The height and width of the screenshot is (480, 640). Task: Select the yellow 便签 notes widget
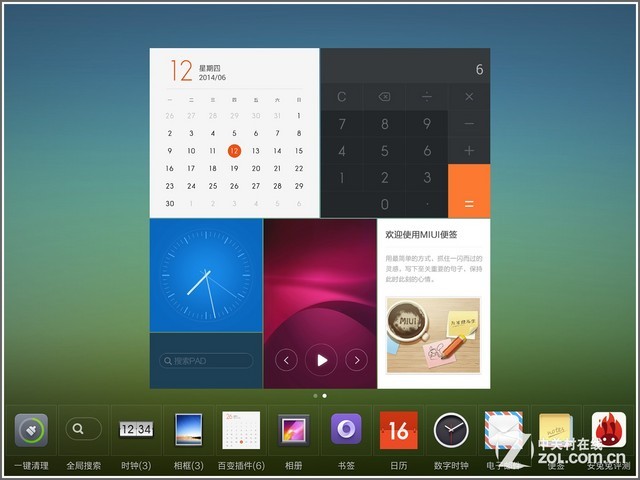[555, 431]
